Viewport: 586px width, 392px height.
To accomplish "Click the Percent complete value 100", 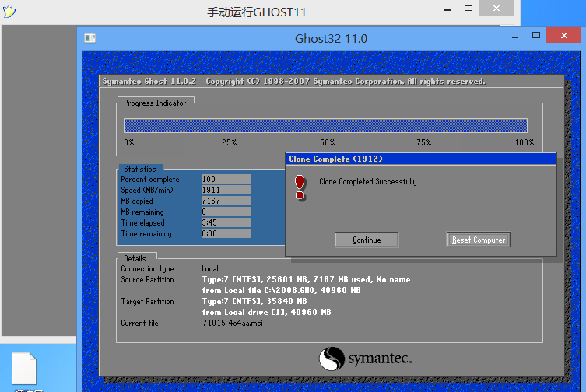I will point(226,179).
